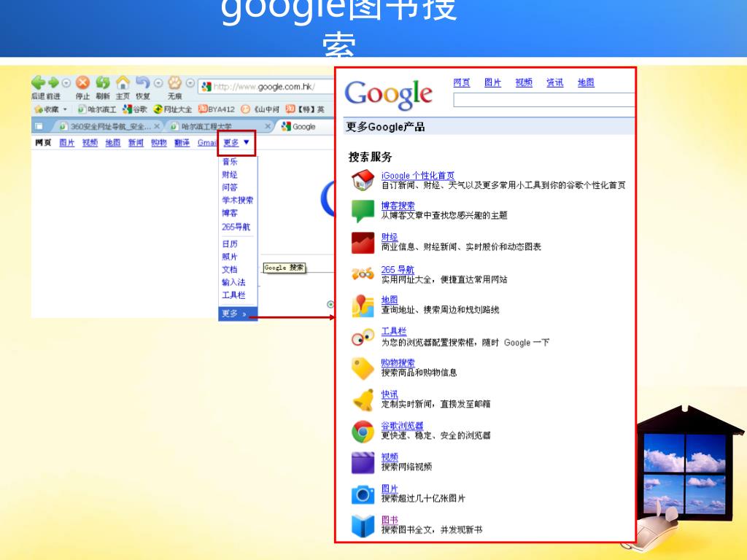This screenshot has height=560, width=747.
Task: Select 音乐 from the dropdown menu
Action: tap(230, 162)
